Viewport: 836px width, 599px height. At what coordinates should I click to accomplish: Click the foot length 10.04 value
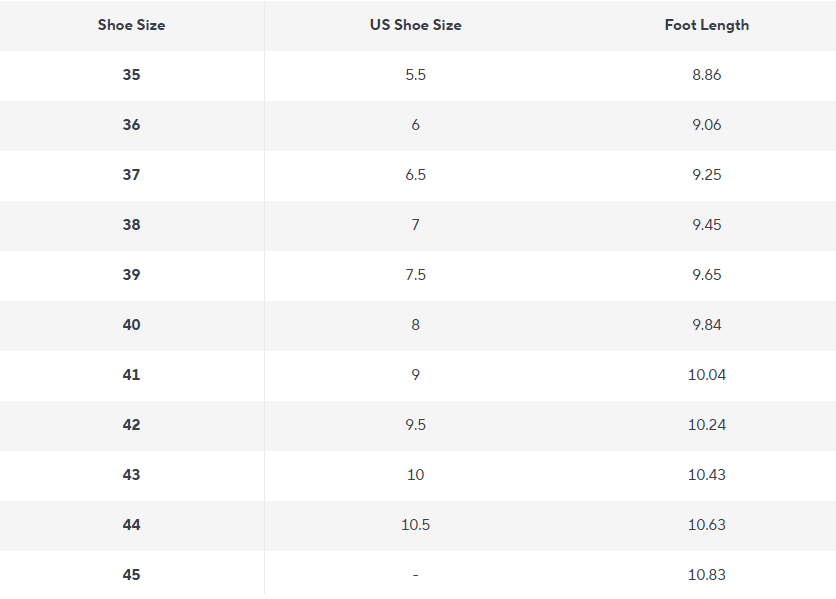pyautogui.click(x=706, y=375)
